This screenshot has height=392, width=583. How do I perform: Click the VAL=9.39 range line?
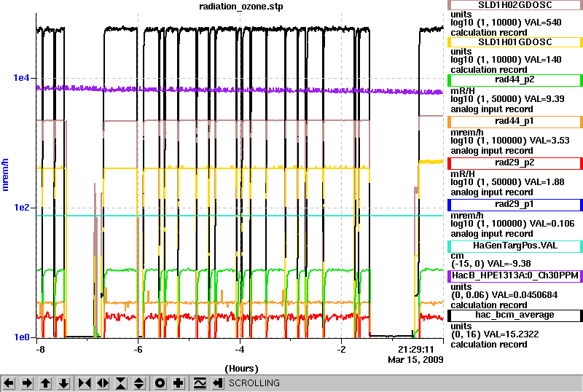[x=507, y=99]
